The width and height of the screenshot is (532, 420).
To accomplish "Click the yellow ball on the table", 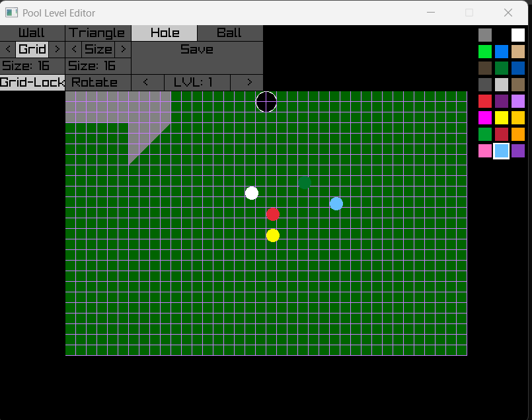I will [273, 235].
